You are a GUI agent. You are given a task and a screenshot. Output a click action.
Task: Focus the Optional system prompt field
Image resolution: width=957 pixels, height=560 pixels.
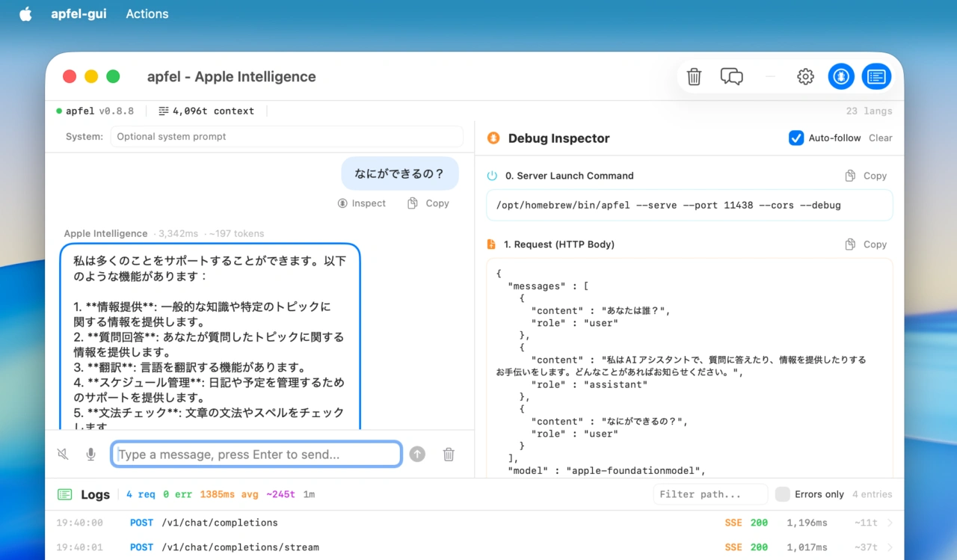pos(286,137)
